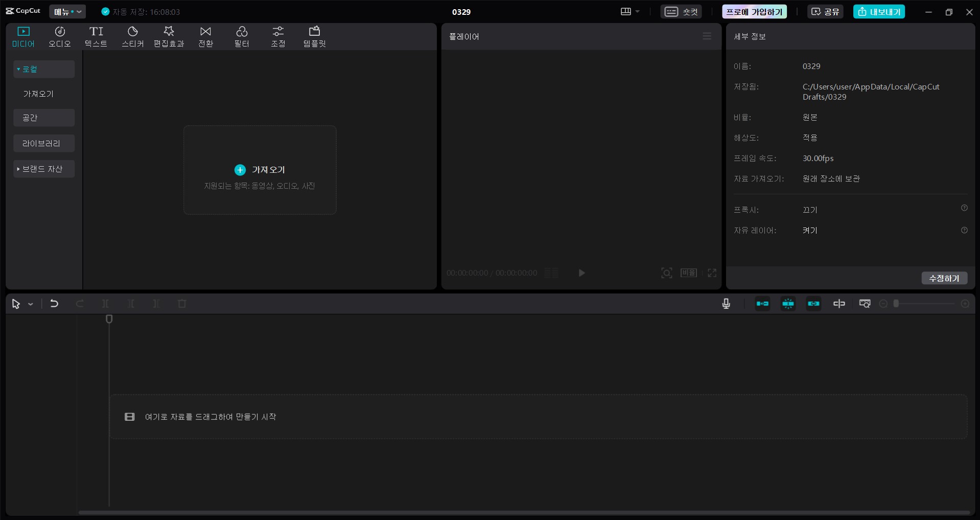Open selection tool mode dropdown arrow

(x=31, y=304)
